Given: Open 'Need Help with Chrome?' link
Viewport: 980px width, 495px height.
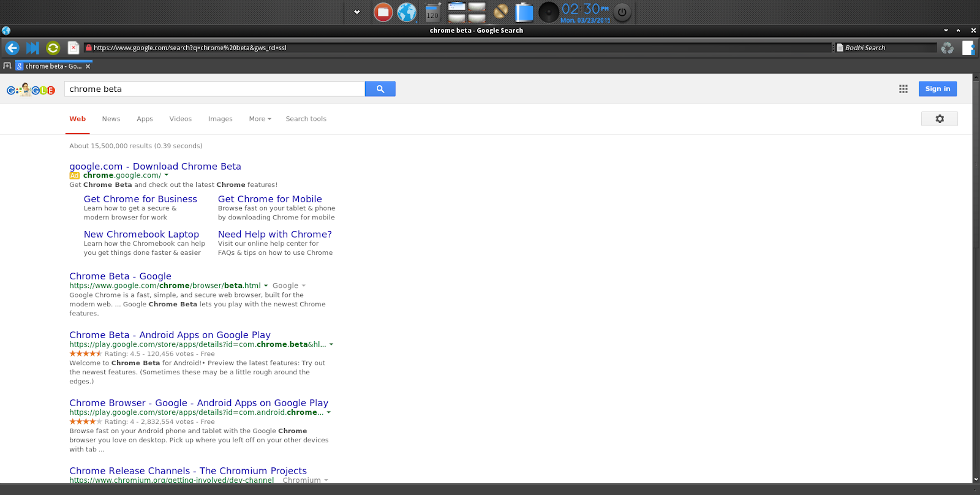Looking at the screenshot, I should pos(275,234).
